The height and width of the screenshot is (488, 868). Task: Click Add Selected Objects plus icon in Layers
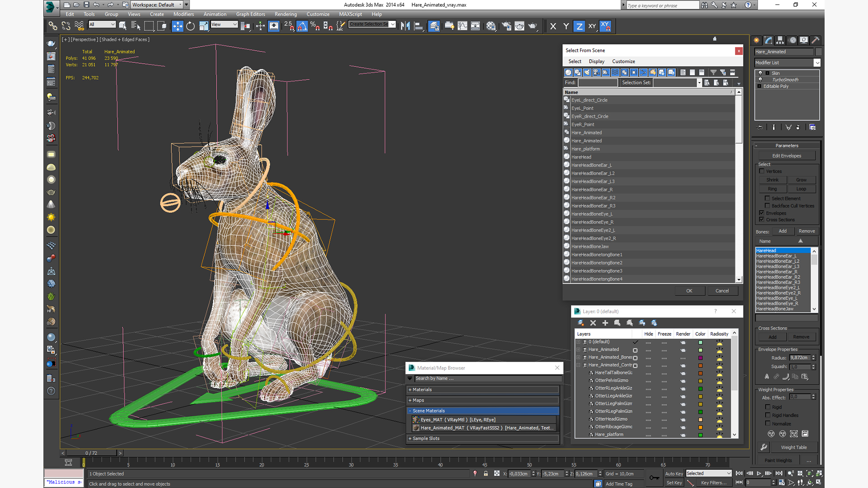[605, 323]
